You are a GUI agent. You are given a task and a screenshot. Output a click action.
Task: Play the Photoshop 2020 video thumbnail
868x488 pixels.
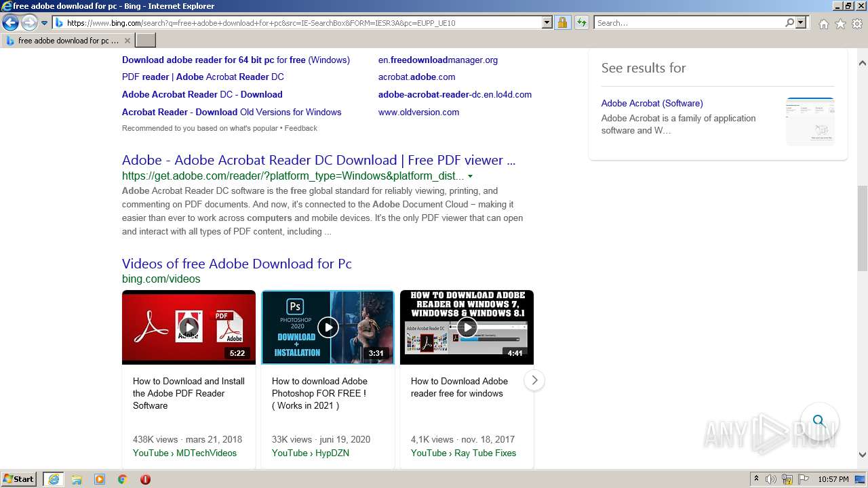point(328,327)
